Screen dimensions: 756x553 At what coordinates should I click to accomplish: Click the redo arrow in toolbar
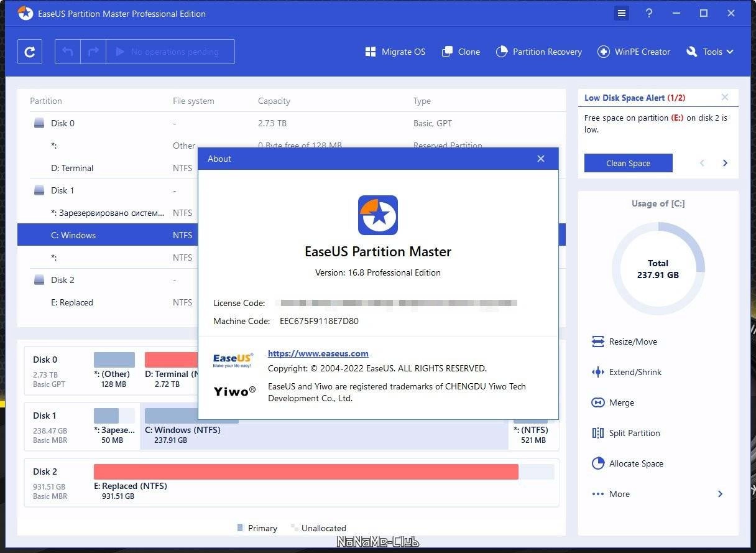pos(93,52)
